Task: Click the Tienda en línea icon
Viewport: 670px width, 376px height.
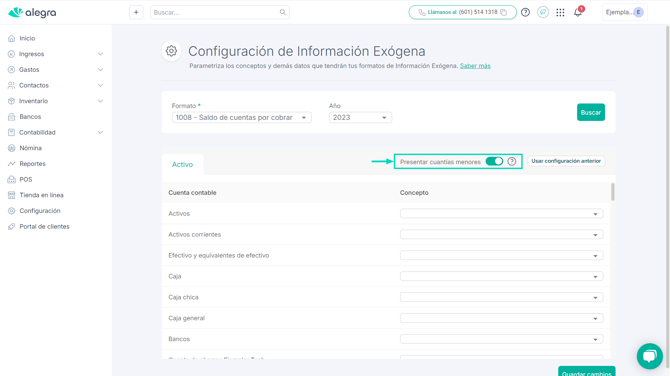Action: (x=12, y=195)
